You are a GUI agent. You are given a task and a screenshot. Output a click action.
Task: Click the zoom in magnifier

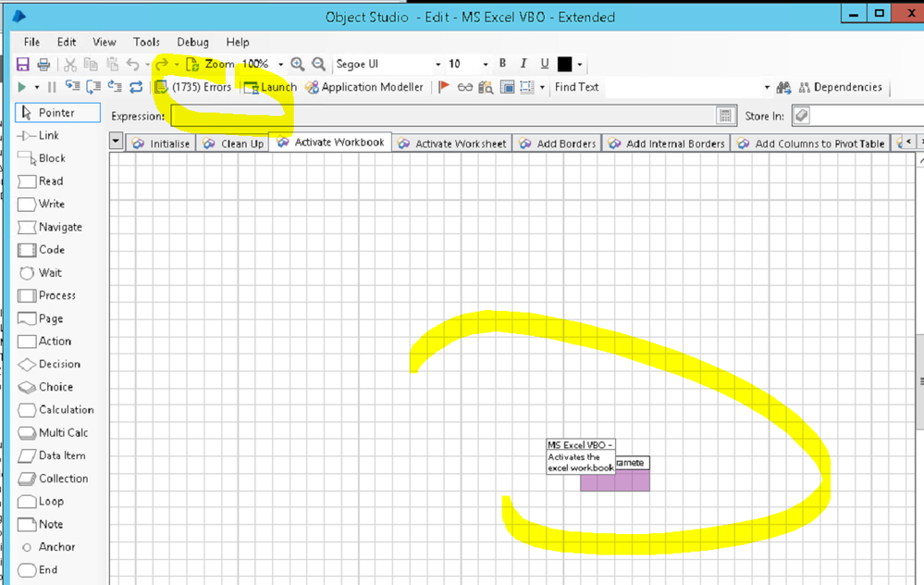tap(297, 65)
